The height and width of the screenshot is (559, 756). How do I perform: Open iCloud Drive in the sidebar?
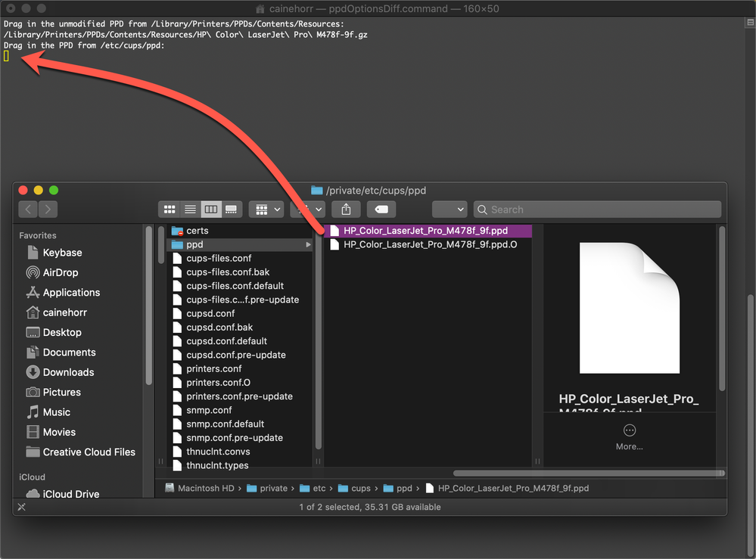pos(63,493)
